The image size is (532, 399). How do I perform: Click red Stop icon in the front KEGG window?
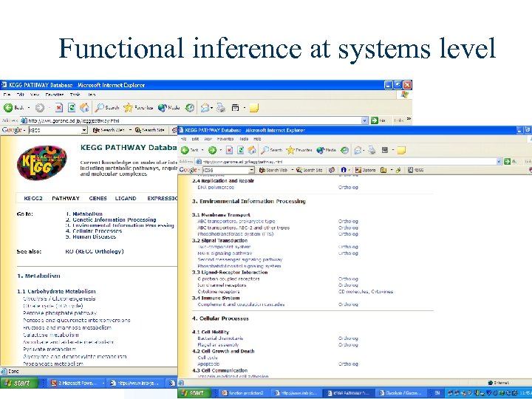[229, 150]
